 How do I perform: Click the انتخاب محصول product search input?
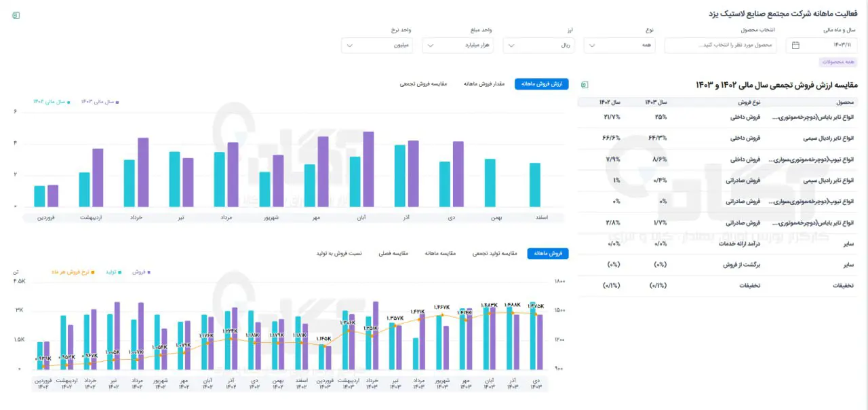click(720, 45)
